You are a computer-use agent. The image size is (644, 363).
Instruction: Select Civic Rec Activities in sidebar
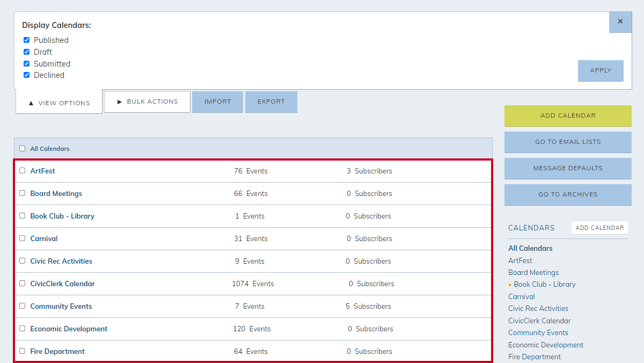pyautogui.click(x=538, y=308)
